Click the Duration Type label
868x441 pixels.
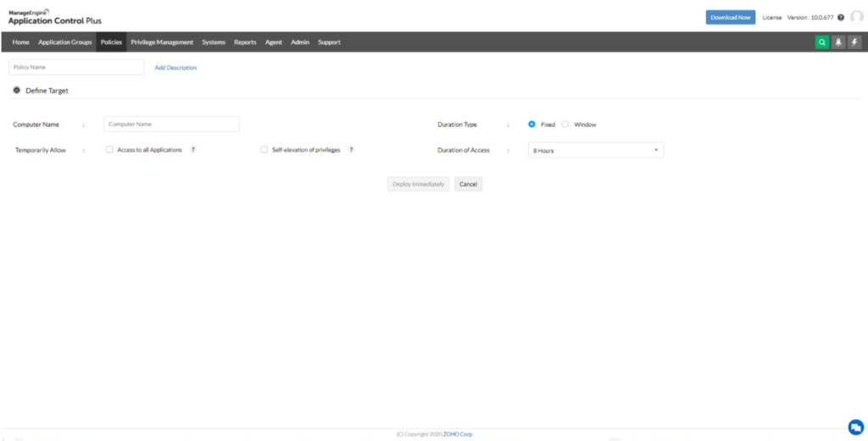(457, 125)
